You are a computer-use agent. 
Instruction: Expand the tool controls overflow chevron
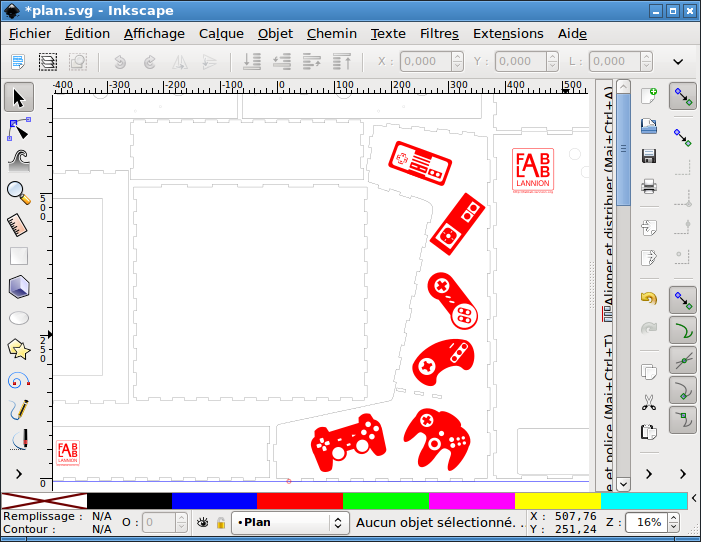(x=678, y=62)
